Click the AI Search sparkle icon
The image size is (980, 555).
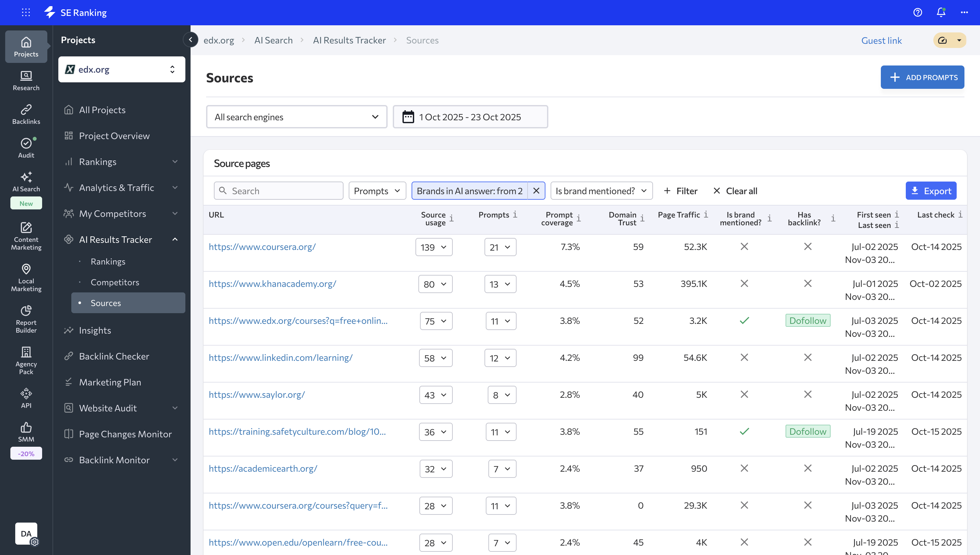click(26, 177)
